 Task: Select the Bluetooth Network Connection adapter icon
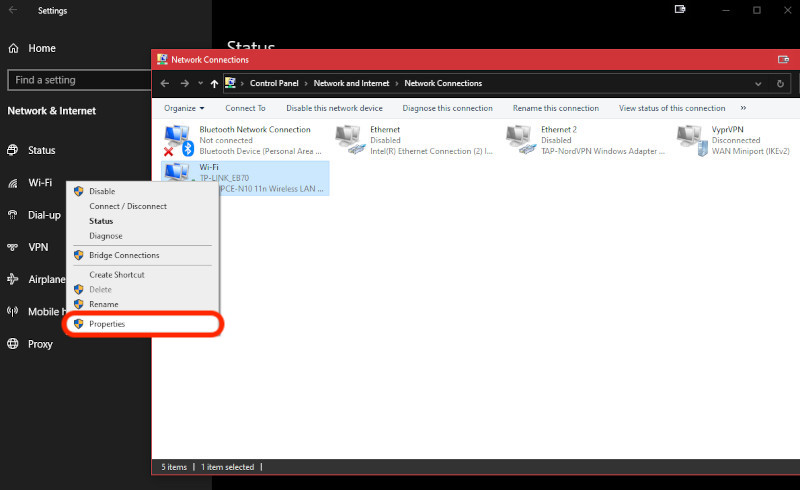[x=178, y=140]
